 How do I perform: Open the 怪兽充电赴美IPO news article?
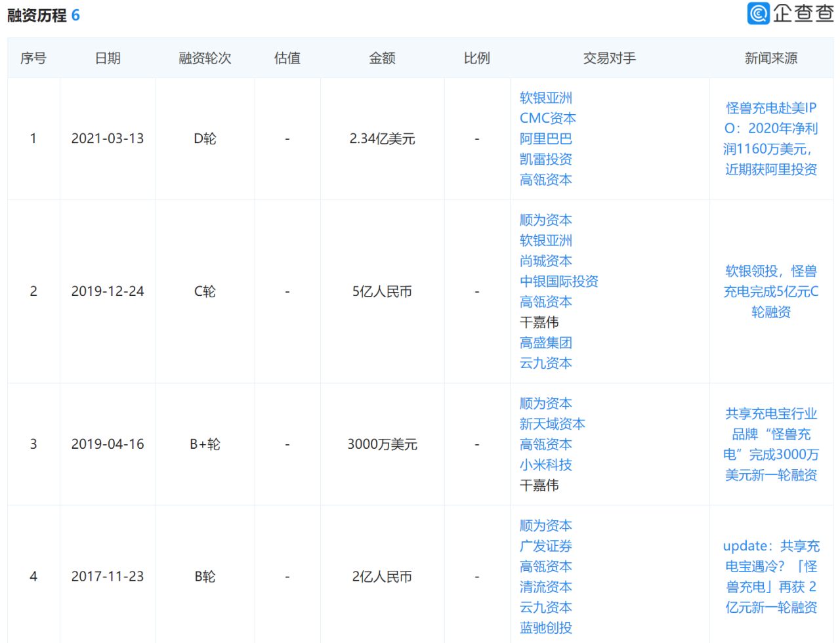[770, 138]
